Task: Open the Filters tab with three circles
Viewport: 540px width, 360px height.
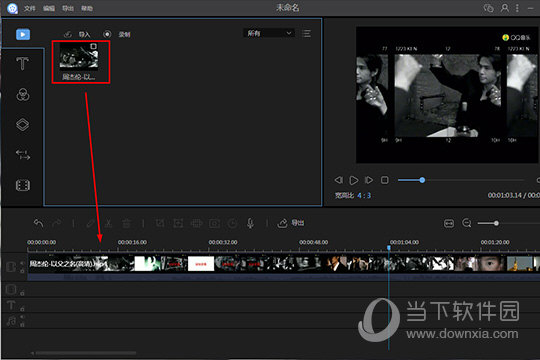Action: tap(23, 94)
